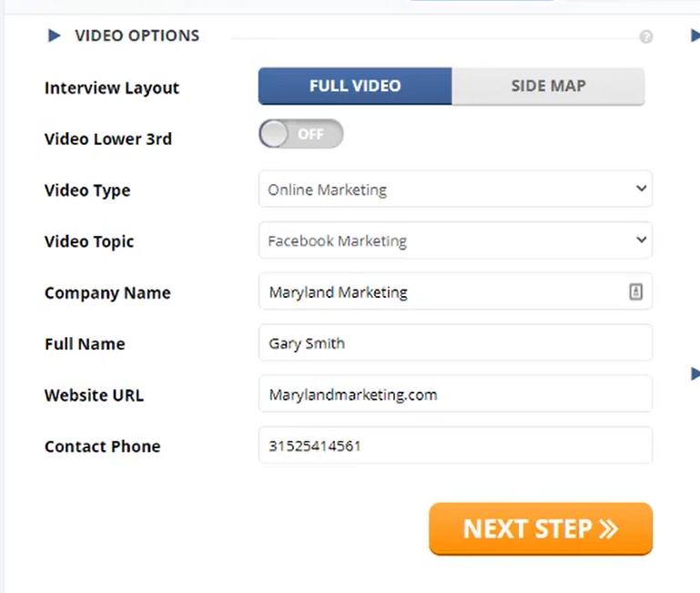700x593 pixels.
Task: Click the Video Lower 3rd label
Action: [107, 139]
